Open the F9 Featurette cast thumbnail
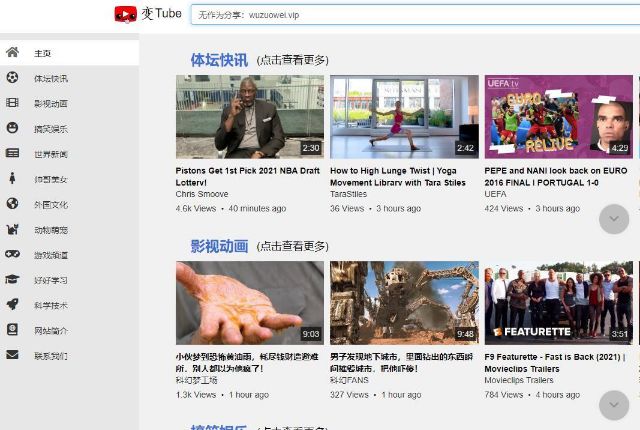 [x=559, y=303]
